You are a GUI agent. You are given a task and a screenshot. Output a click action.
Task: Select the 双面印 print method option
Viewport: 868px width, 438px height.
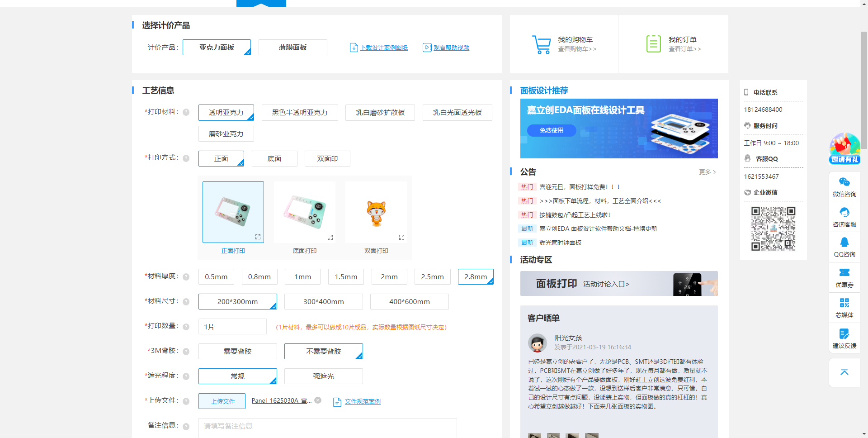click(327, 158)
